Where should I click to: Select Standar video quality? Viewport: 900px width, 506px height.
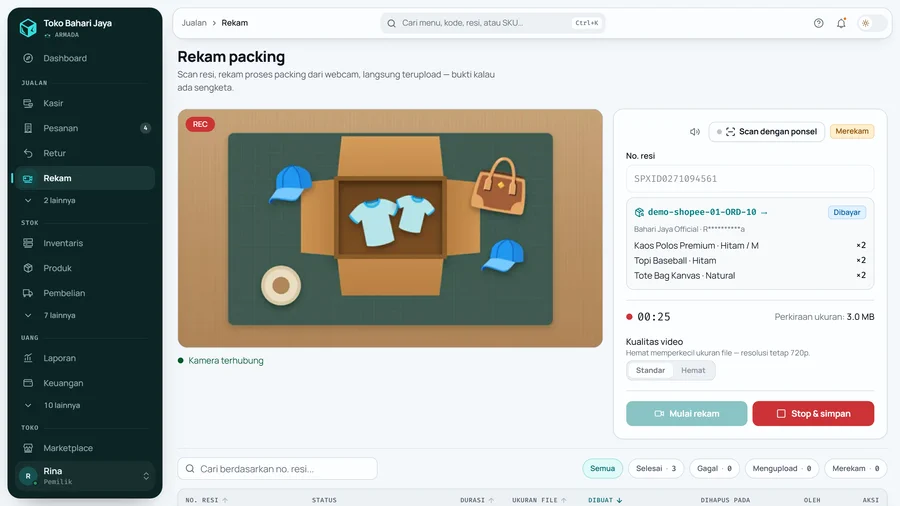(x=650, y=370)
